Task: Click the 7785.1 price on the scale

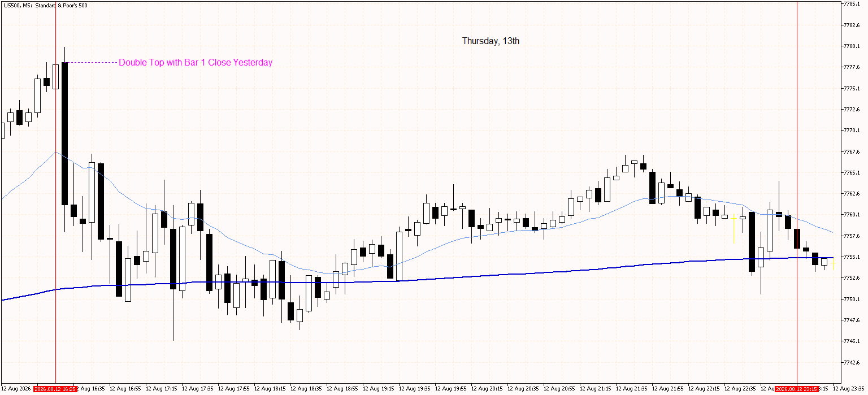Action: click(x=851, y=4)
